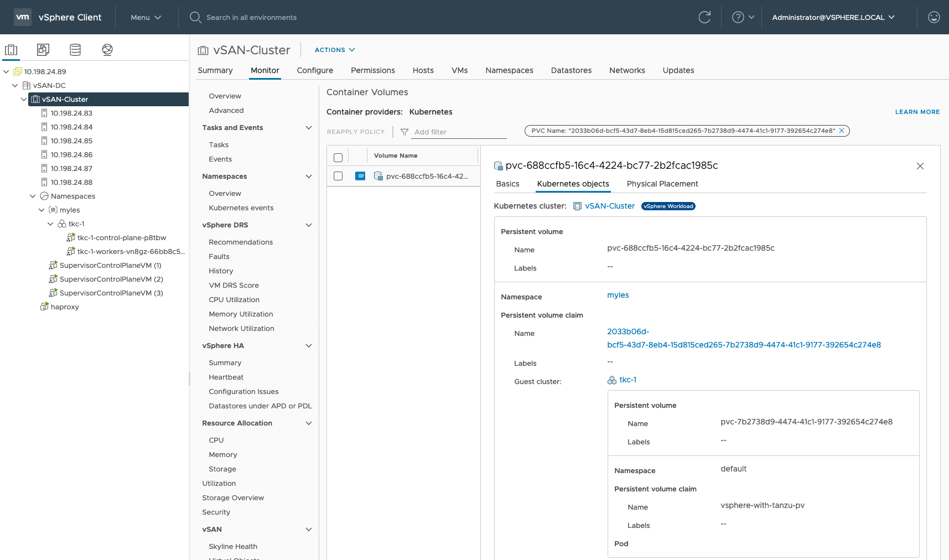Open Kubernetes events under Namespaces
Screen dimensions: 949x560
pyautogui.click(x=241, y=208)
